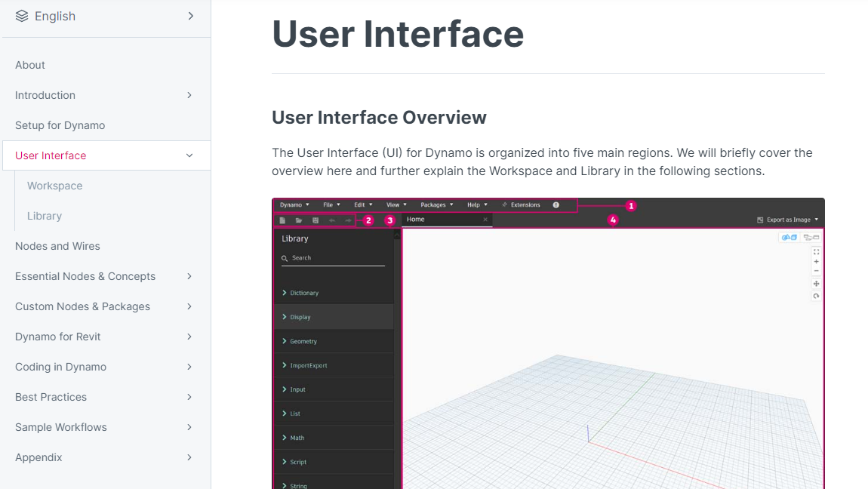
Task: Collapse the User Interface sidebar section
Action: point(189,155)
